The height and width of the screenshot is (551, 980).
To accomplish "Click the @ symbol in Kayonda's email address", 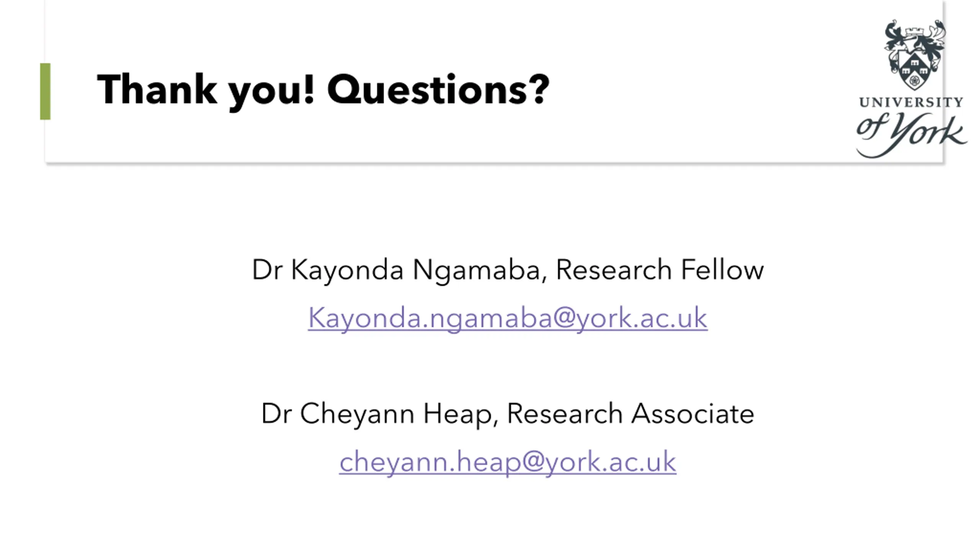I will click(565, 318).
